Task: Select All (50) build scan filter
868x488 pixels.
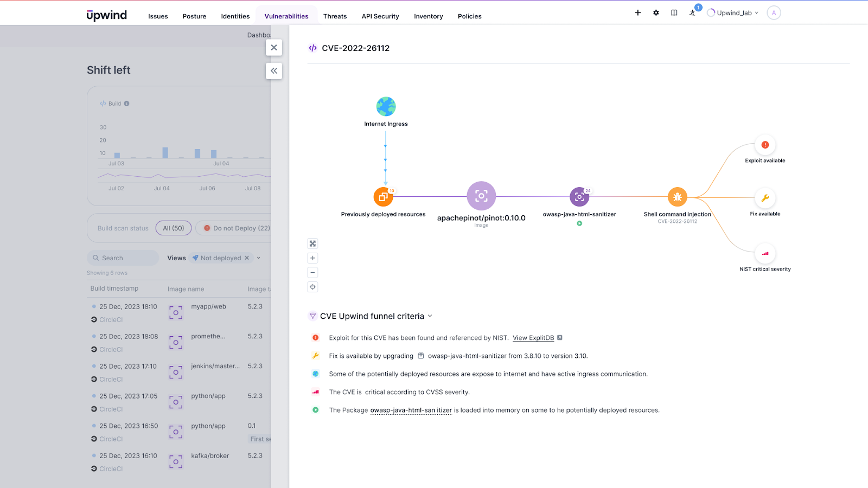Action: pyautogui.click(x=174, y=228)
